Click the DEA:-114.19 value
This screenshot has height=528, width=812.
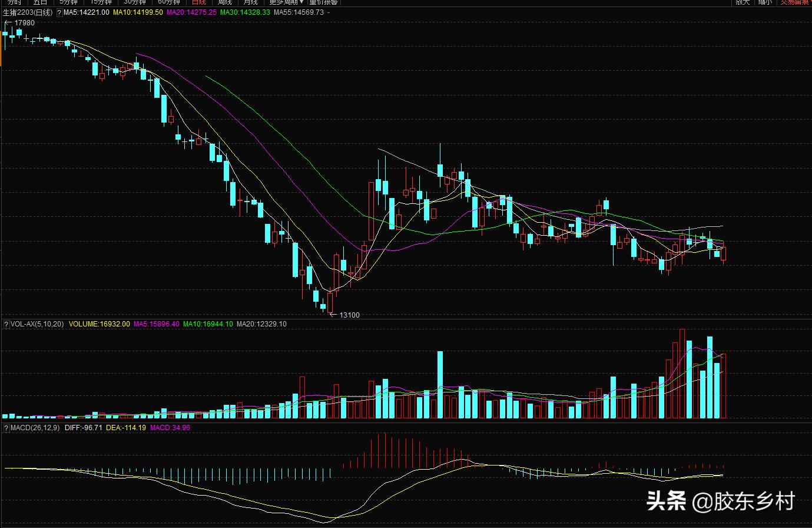[126, 428]
